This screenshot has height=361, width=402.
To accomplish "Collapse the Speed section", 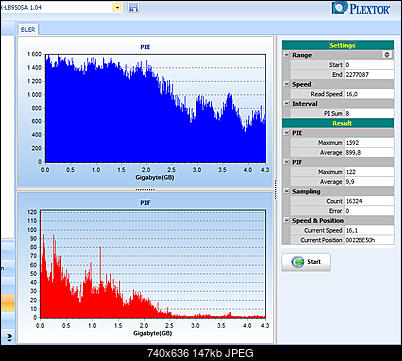I will 286,84.
